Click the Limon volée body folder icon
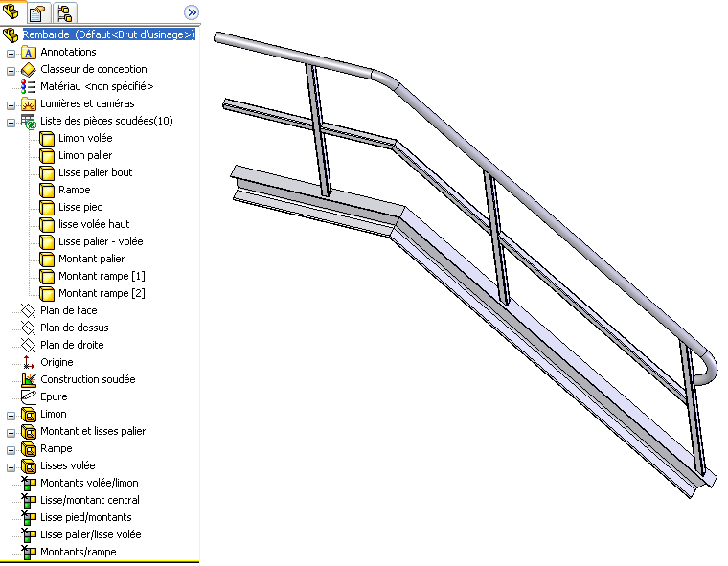This screenshot has height=566, width=728. 46,138
